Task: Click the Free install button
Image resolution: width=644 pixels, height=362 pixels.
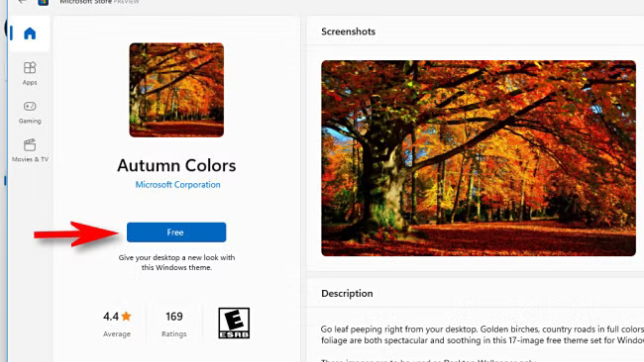Action: [x=176, y=232]
